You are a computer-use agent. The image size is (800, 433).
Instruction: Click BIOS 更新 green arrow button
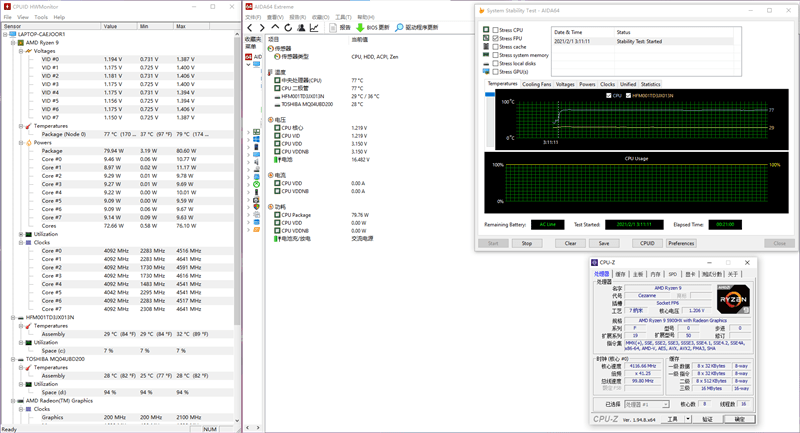tap(372, 28)
